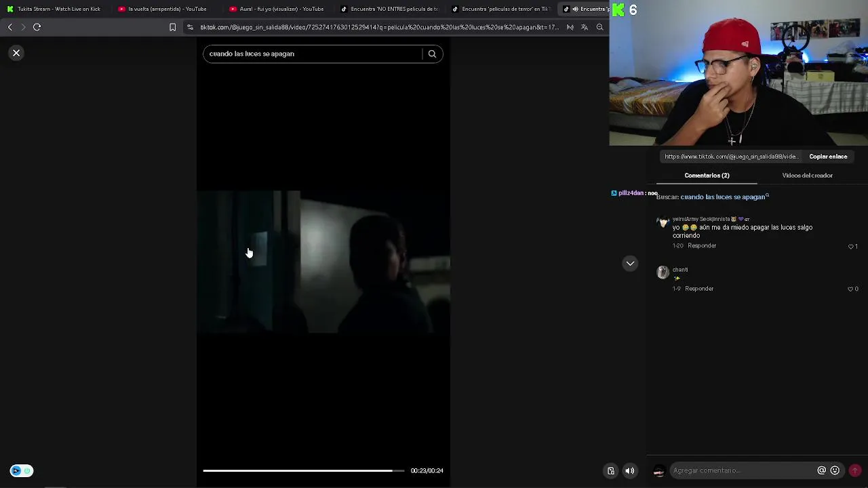Mute the video with the speaker icon
This screenshot has width=868, height=488.
tap(630, 471)
